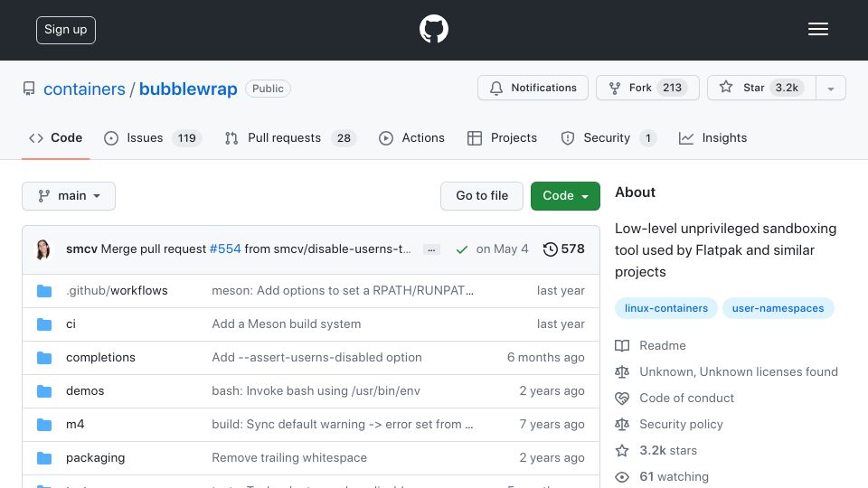Open pull request #554 link
This screenshot has height=488, width=868.
click(x=225, y=249)
